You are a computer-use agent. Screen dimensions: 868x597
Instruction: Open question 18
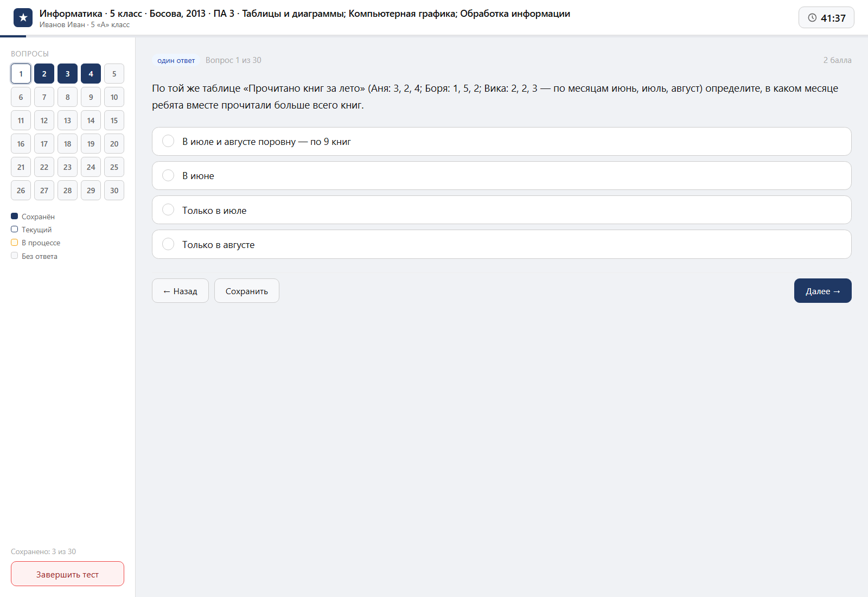(67, 144)
